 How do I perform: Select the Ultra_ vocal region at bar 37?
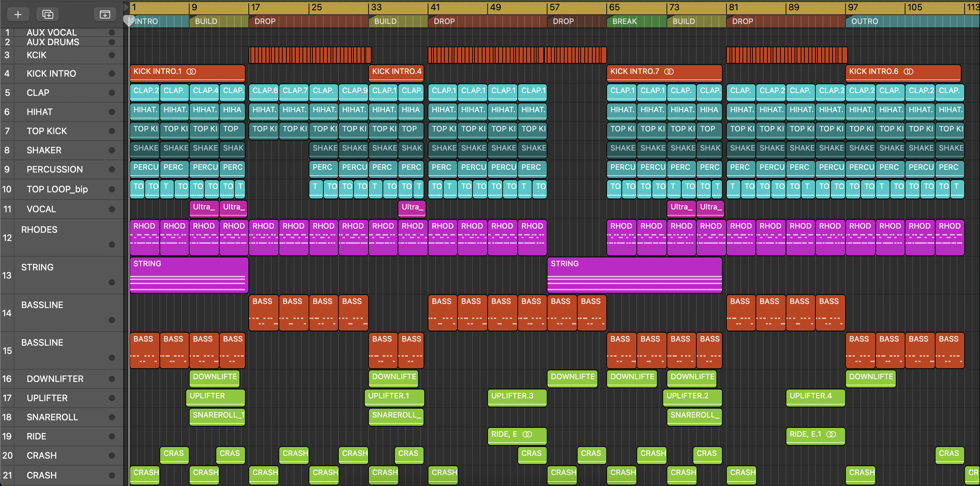(412, 209)
